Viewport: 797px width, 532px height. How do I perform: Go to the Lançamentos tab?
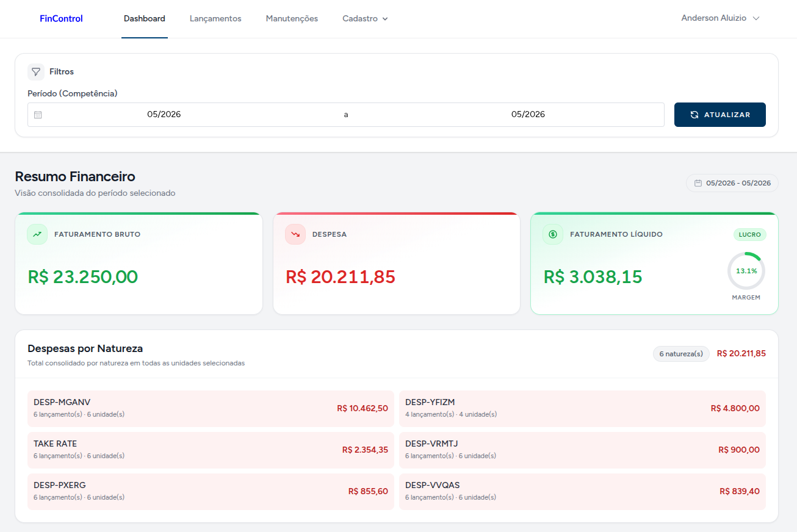click(x=215, y=19)
